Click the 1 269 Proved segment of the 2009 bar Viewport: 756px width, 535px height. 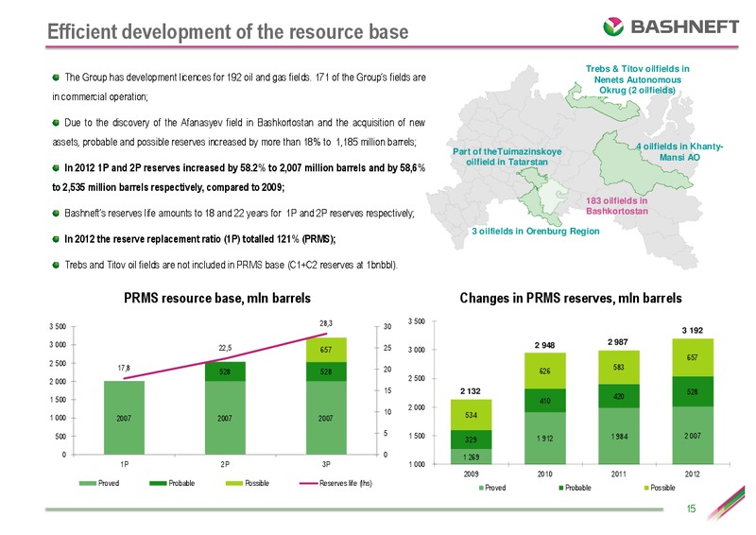coord(471,457)
